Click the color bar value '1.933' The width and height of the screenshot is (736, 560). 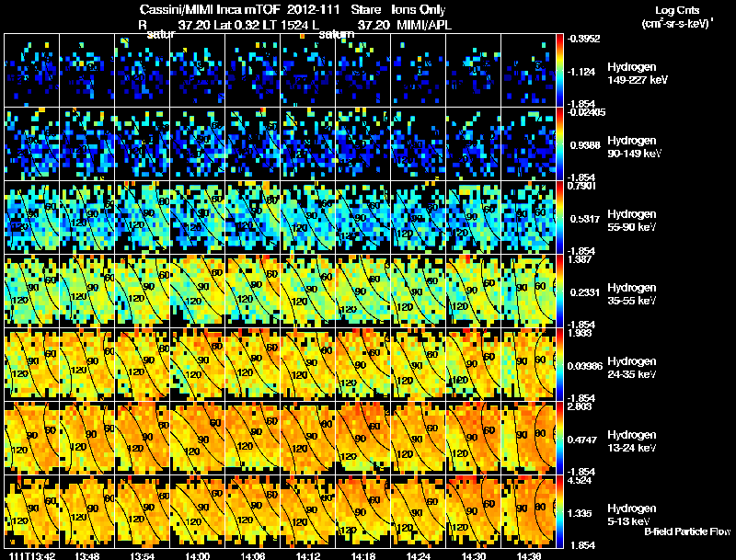(580, 333)
